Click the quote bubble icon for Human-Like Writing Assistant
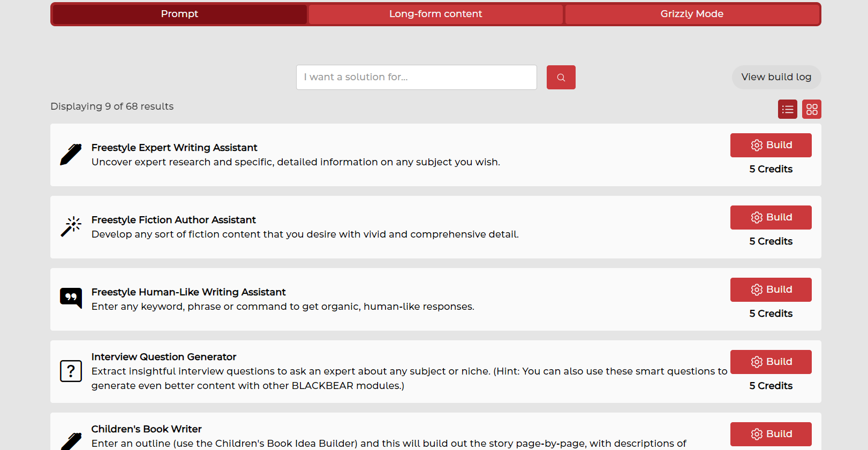This screenshot has height=450, width=868. (x=71, y=298)
